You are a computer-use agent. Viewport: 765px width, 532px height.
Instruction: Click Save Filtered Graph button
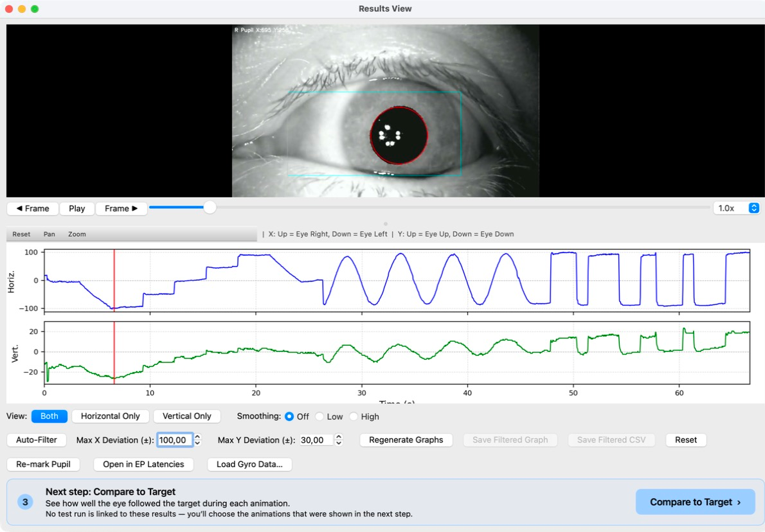click(x=510, y=440)
